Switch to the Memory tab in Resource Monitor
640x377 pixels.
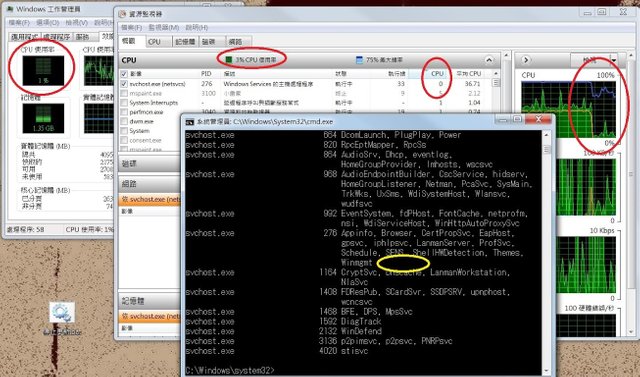(x=185, y=42)
